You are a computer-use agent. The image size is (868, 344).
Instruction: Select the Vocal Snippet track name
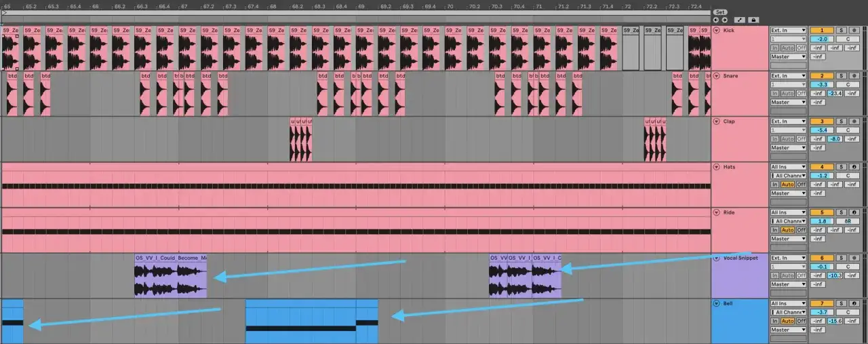[x=741, y=258]
